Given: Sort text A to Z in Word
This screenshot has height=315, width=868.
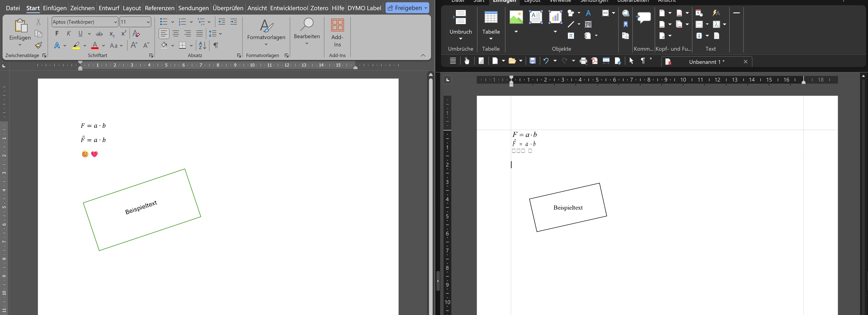Looking at the screenshot, I should coord(202,45).
